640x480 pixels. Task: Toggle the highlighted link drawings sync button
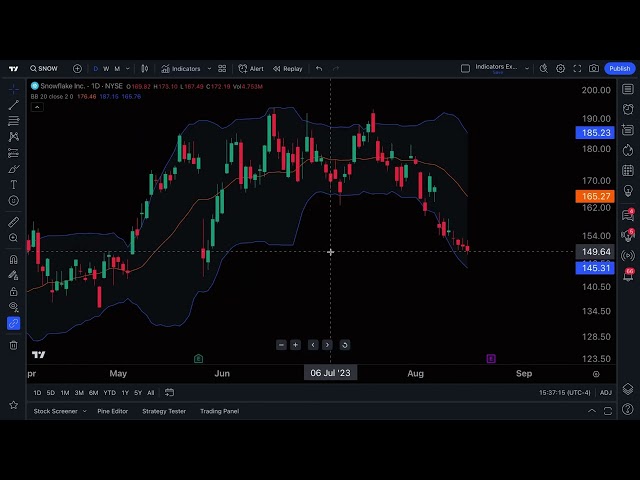click(x=13, y=323)
